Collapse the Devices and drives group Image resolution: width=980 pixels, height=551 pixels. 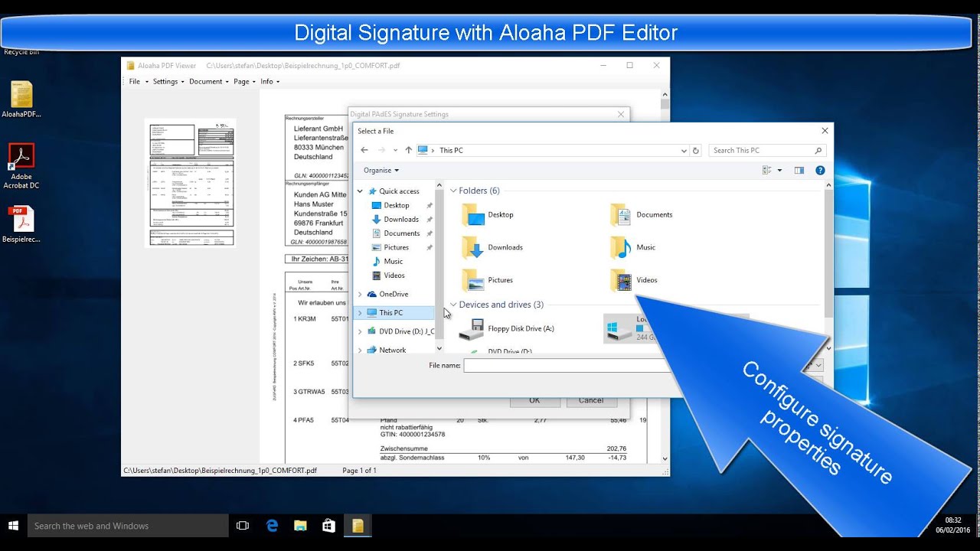click(453, 305)
